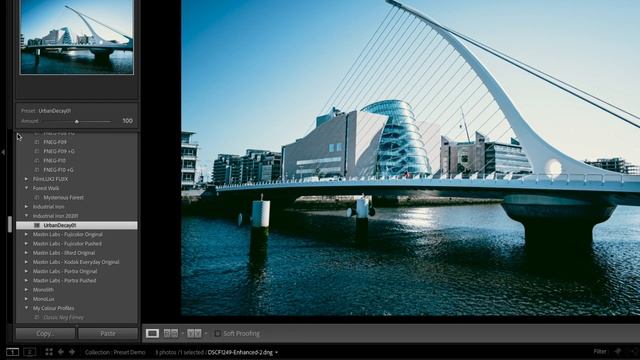The width and height of the screenshot is (640, 360).
Task: Click the Amount value 100
Action: click(127, 121)
